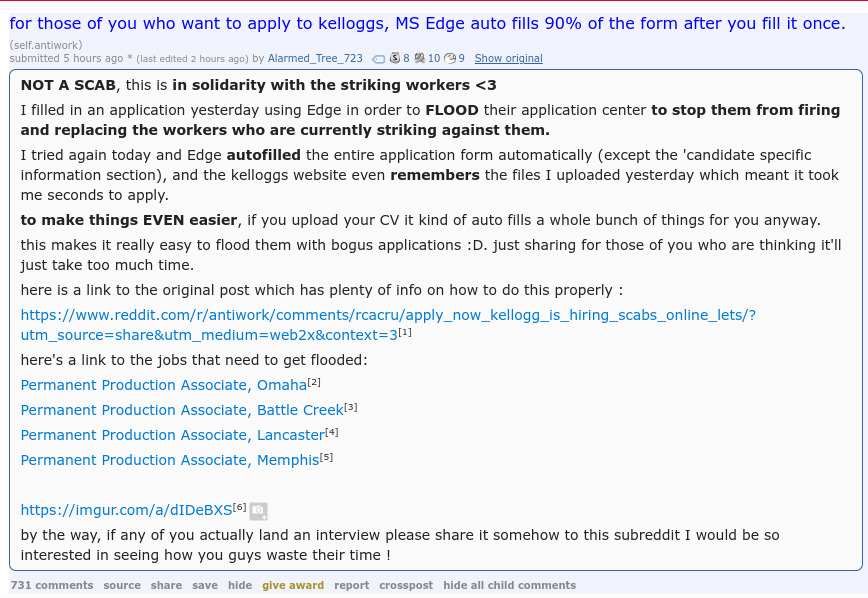This screenshot has width=868, height=598.
Task: Open Permanent Production Associate, Omaha job link
Action: (164, 385)
